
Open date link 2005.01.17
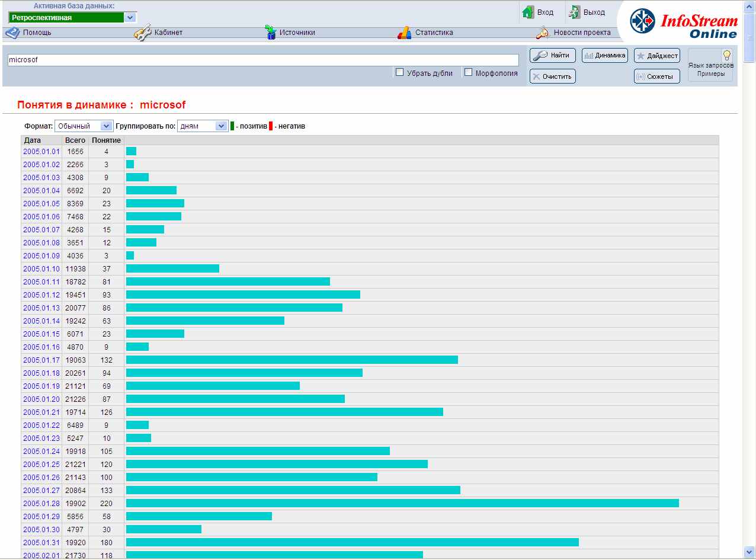(x=41, y=360)
